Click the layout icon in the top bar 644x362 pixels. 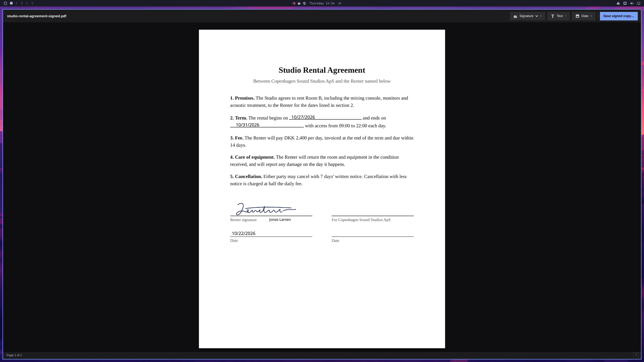click(5, 3)
